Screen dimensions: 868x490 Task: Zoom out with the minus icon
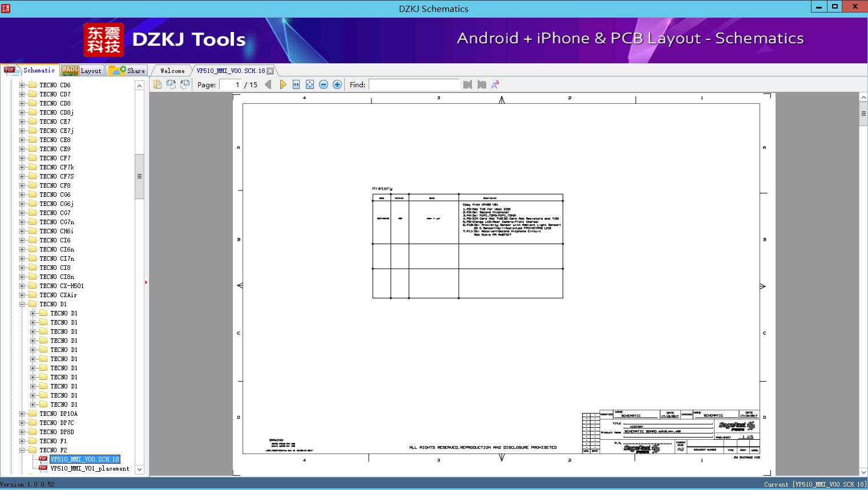(324, 84)
